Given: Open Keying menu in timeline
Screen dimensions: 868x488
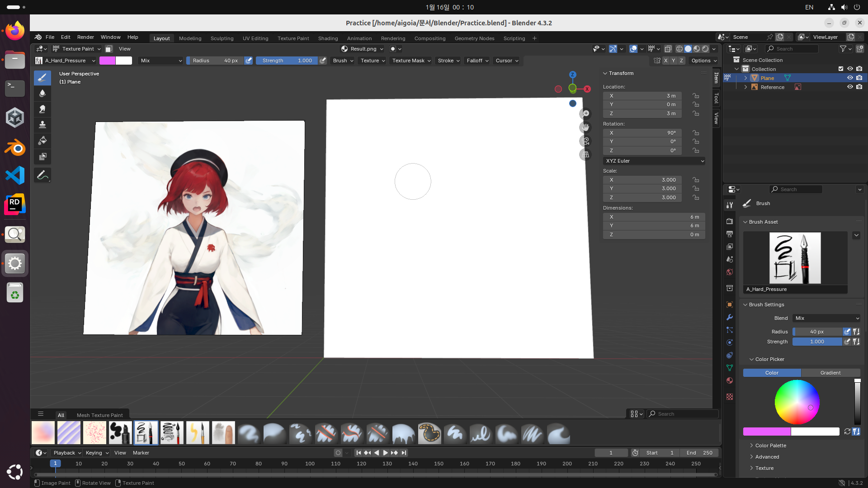Looking at the screenshot, I should (97, 453).
